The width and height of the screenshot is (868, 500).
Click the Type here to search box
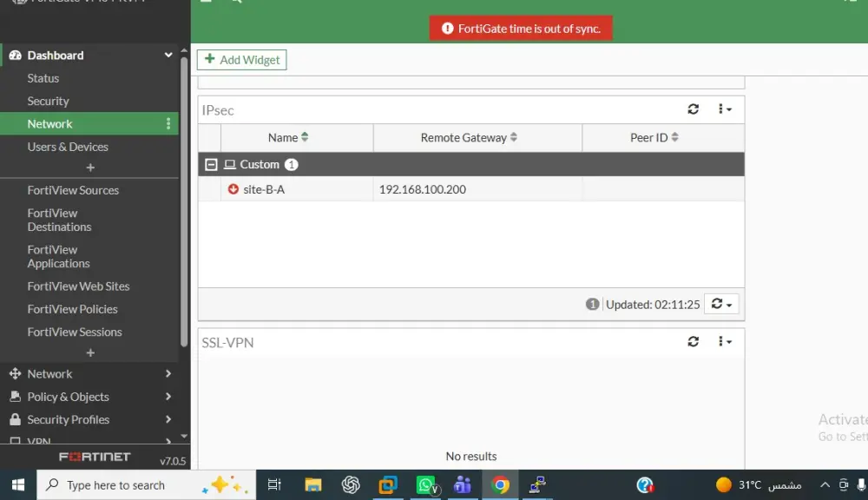click(146, 485)
